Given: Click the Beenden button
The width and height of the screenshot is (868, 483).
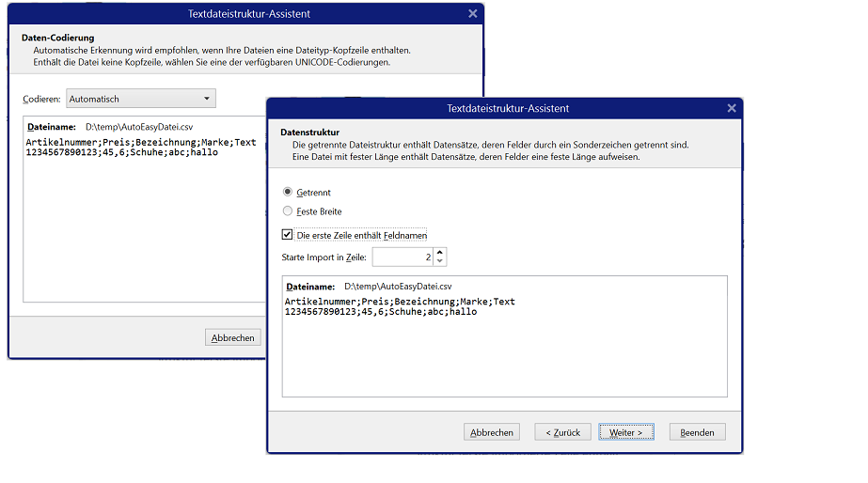Looking at the screenshot, I should (x=697, y=432).
